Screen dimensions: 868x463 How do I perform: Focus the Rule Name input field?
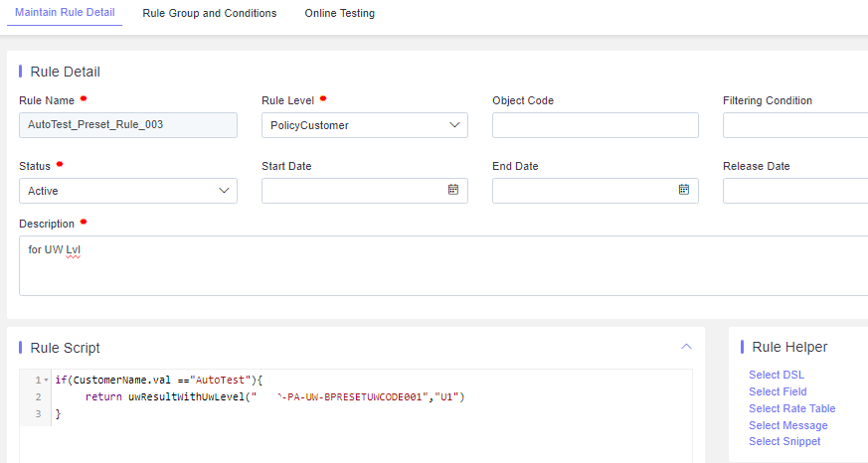[128, 125]
